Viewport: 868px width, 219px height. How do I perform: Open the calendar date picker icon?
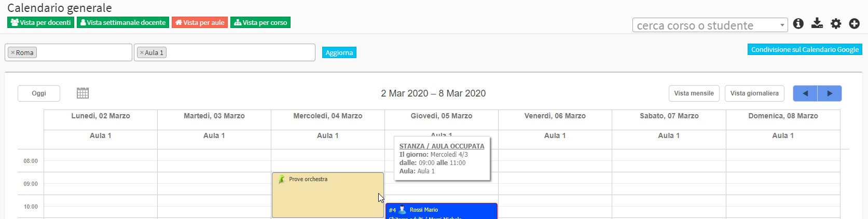[x=82, y=93]
